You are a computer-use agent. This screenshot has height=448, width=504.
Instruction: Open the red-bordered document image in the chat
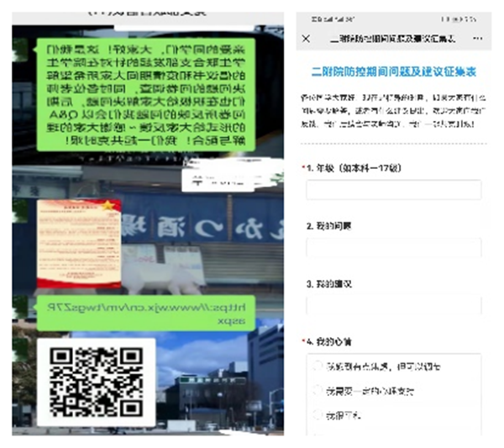[79, 244]
